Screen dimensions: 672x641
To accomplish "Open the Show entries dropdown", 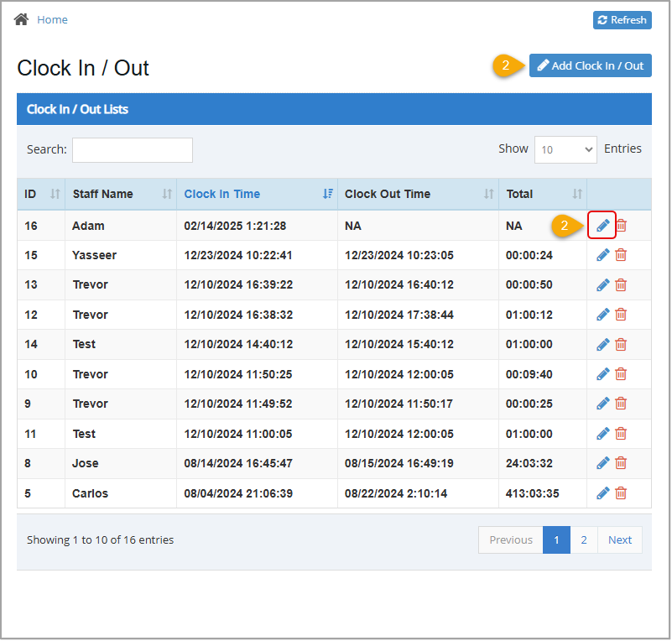I will (565, 149).
